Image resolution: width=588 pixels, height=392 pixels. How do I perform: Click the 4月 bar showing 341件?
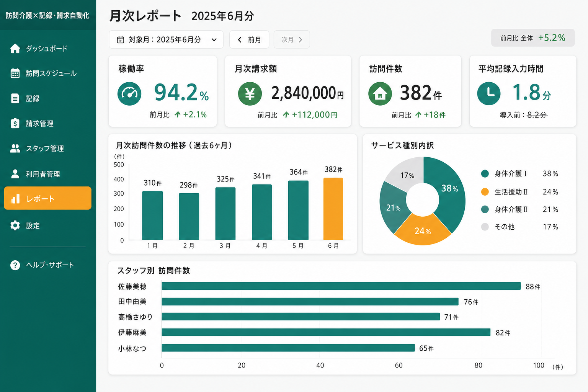(262, 212)
